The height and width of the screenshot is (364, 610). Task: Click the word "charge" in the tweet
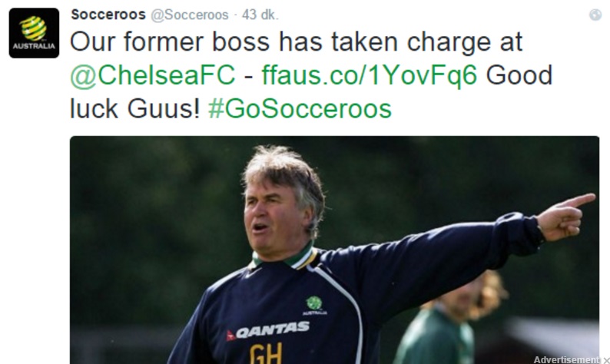[x=474, y=42]
